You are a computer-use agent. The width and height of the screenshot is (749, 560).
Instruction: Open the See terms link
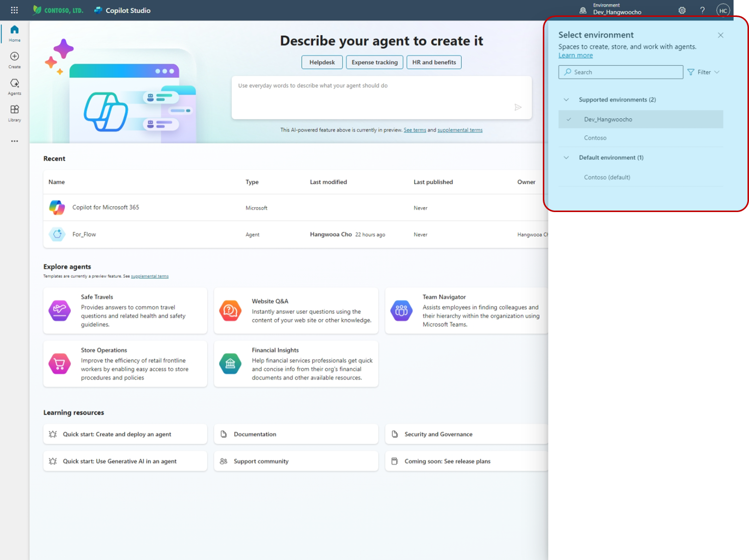point(415,130)
